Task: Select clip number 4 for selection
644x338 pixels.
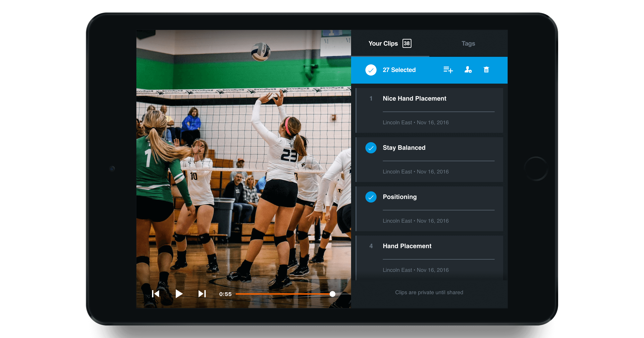Action: pyautogui.click(x=371, y=246)
